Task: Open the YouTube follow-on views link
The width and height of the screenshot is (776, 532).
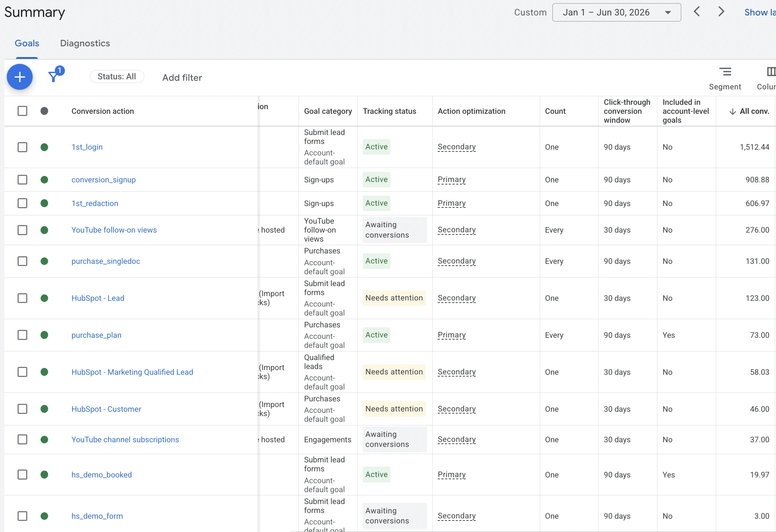Action: click(114, 230)
